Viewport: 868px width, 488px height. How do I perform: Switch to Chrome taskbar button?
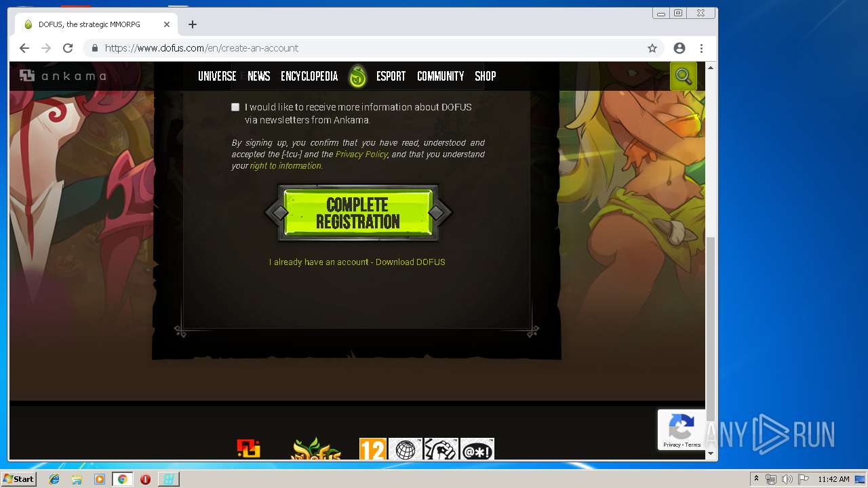click(x=122, y=479)
